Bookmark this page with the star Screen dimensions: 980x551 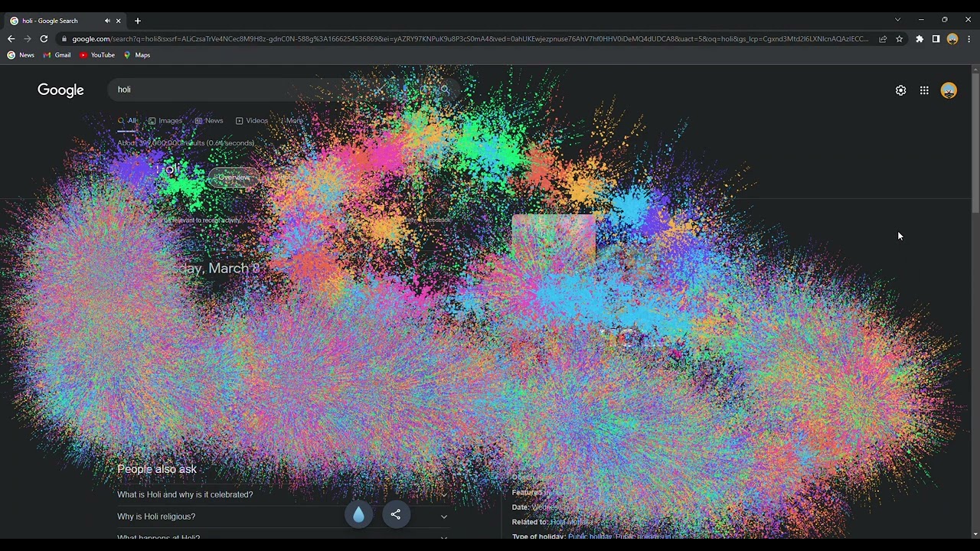[x=899, y=39]
